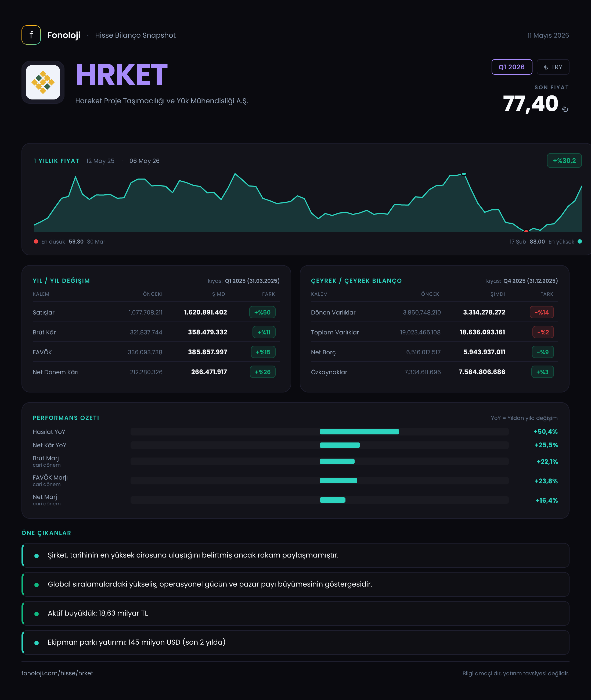Click the 'Satışlar' row label
This screenshot has width=591, height=700.
pyautogui.click(x=44, y=312)
